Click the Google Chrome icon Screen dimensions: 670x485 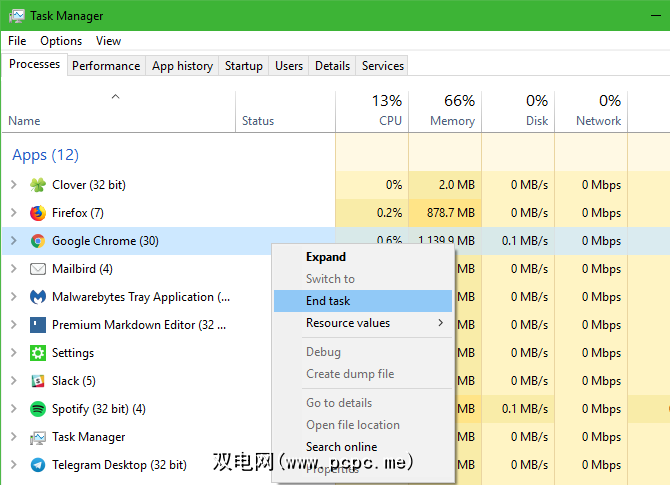pyautogui.click(x=38, y=241)
